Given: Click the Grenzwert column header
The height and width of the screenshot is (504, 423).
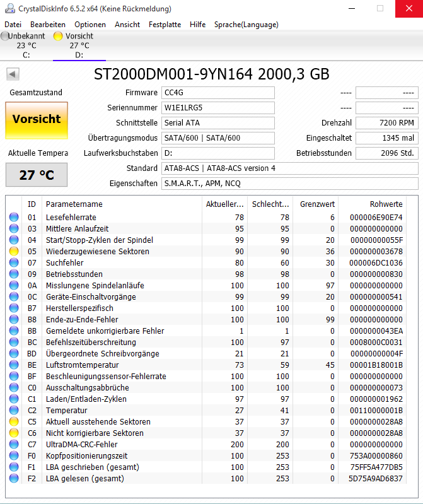Looking at the screenshot, I should [315, 204].
